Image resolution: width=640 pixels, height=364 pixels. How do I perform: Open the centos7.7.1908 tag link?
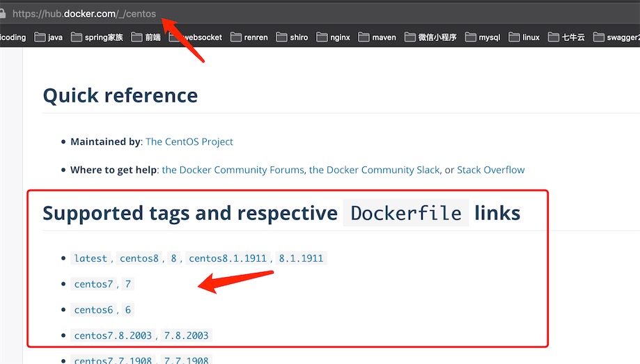pyautogui.click(x=113, y=360)
